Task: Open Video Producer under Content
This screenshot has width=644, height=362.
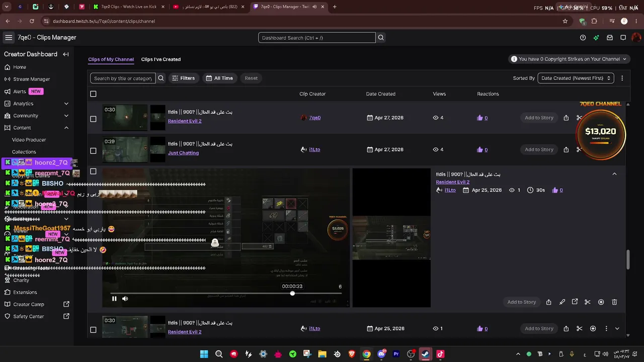Action: tap(29, 140)
